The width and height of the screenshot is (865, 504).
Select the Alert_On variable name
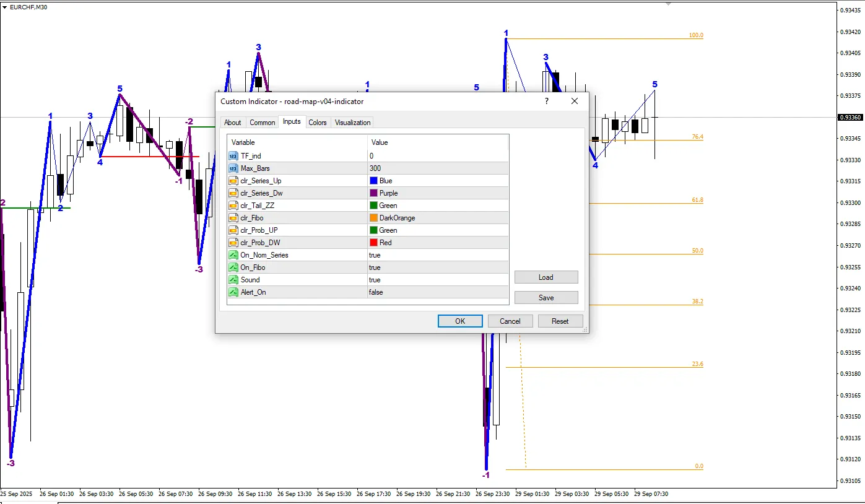(253, 292)
